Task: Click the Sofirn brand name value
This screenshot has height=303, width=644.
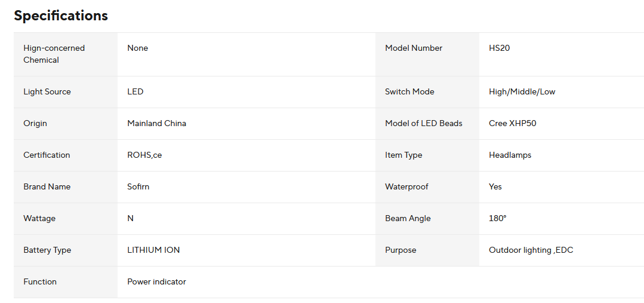Action: click(138, 186)
